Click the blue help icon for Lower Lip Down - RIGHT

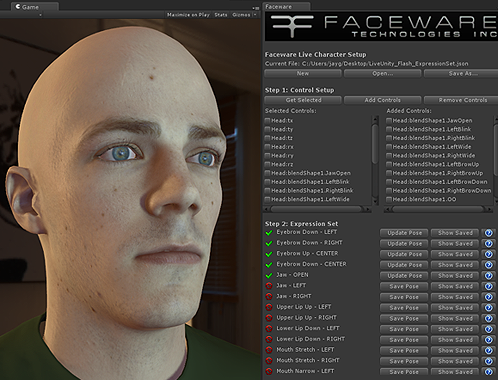pyautogui.click(x=488, y=340)
